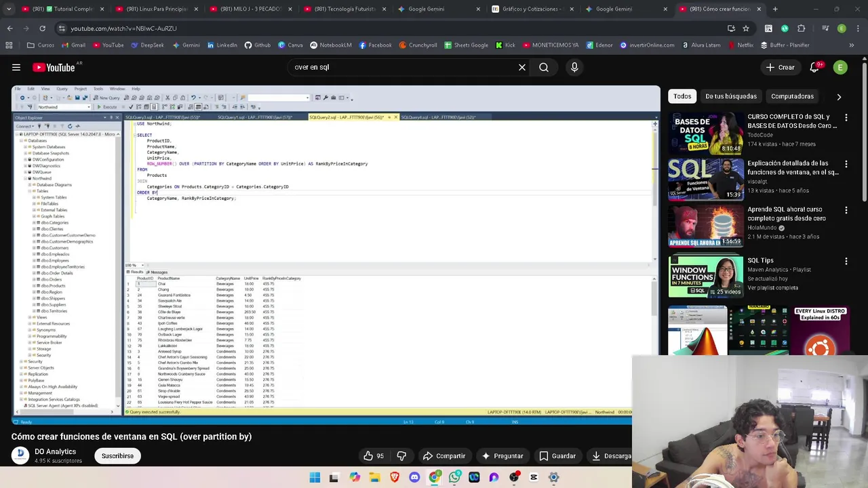Open Ver playlist completa link
868x488 pixels.
coord(772,288)
